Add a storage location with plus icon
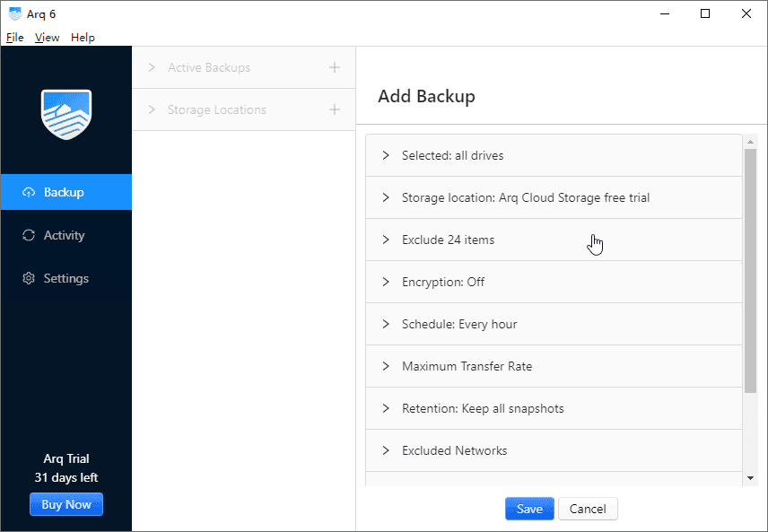 [x=335, y=109]
